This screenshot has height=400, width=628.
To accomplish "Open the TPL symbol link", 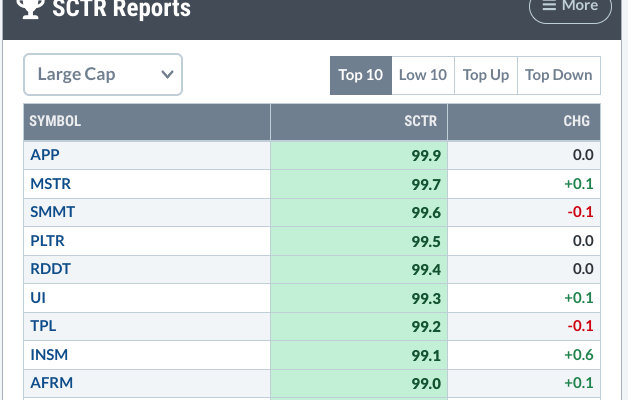I will click(43, 326).
